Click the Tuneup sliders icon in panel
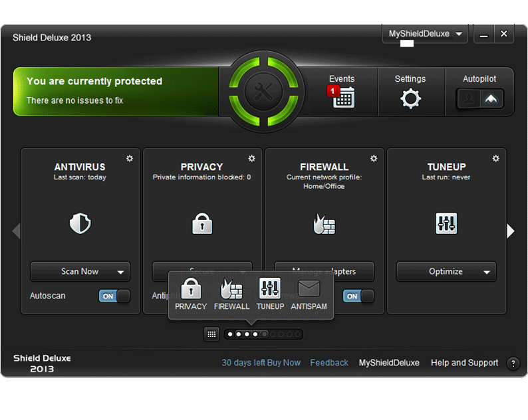The image size is (528, 420). 446,223
